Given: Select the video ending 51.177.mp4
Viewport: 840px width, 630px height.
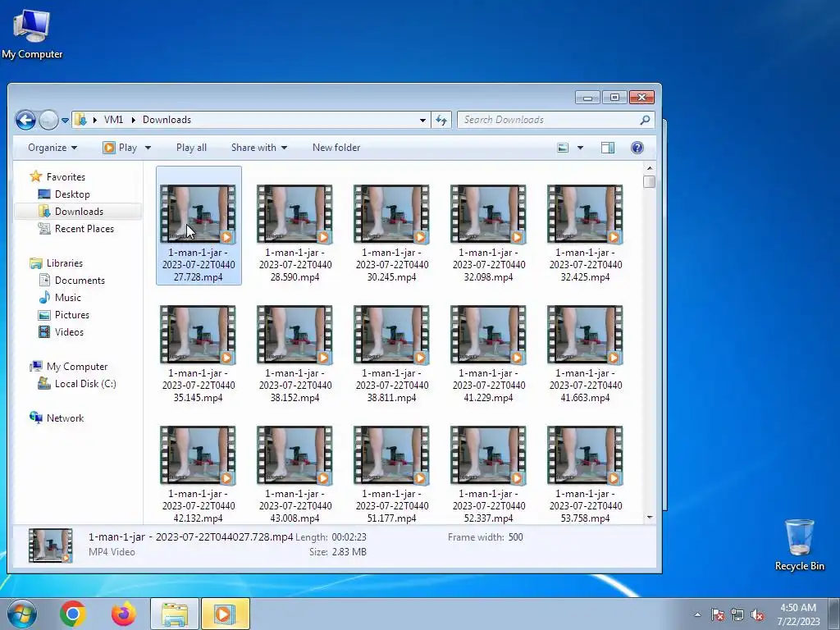Looking at the screenshot, I should pos(391,474).
